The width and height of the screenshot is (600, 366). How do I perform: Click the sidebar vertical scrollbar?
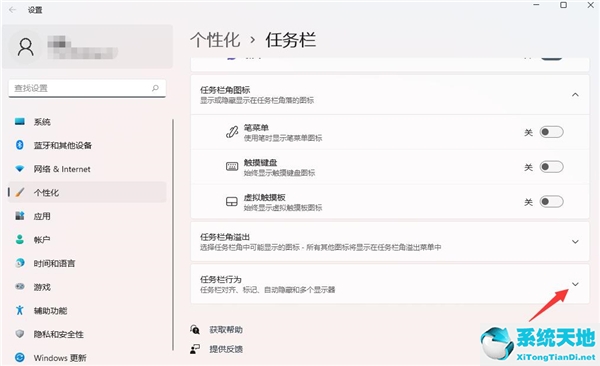coord(173,235)
